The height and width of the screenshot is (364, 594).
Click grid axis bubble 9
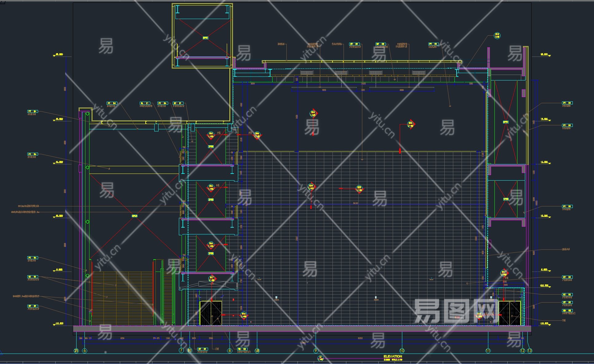[316, 350]
